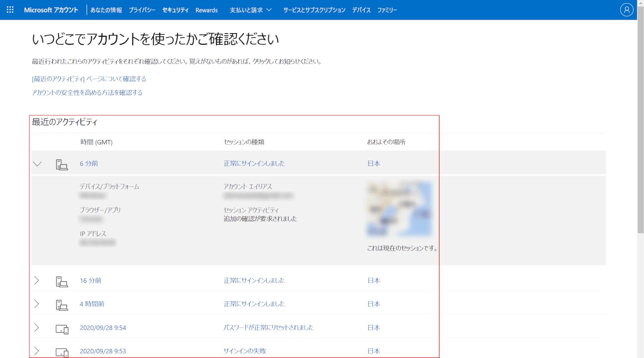
Task: Open the account profile avatar menu
Action: click(x=627, y=10)
